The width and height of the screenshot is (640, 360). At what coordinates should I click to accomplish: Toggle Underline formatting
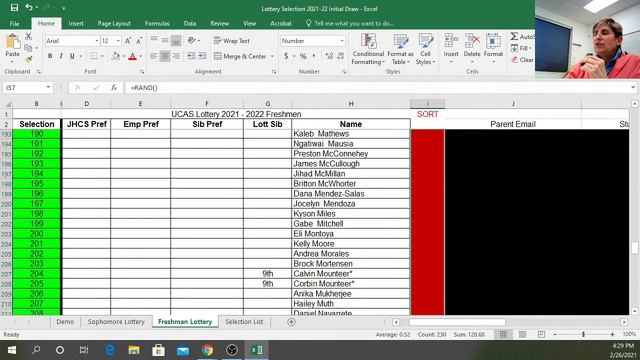coord(72,56)
